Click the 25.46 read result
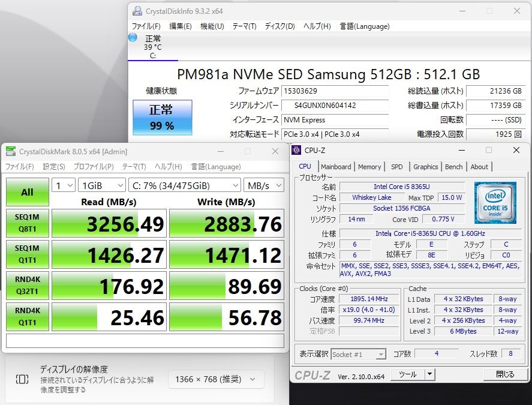 pyautogui.click(x=109, y=317)
